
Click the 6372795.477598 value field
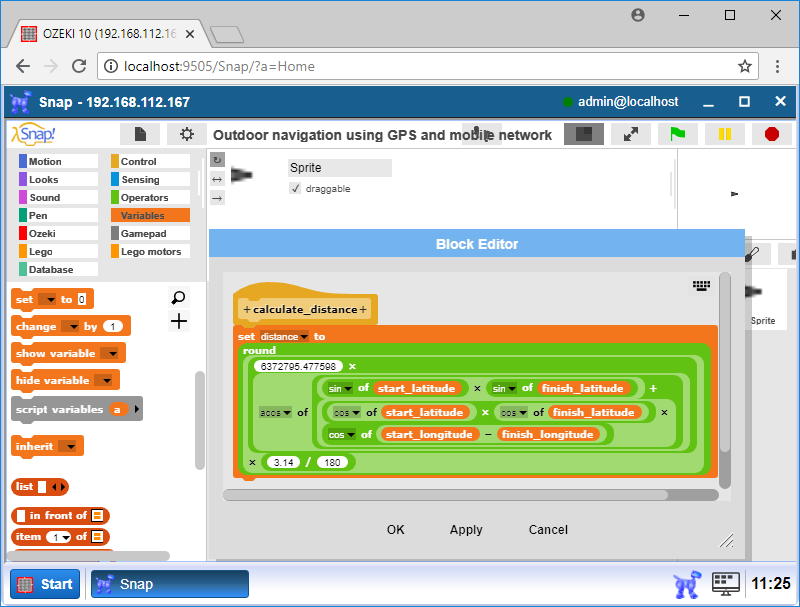click(x=298, y=366)
